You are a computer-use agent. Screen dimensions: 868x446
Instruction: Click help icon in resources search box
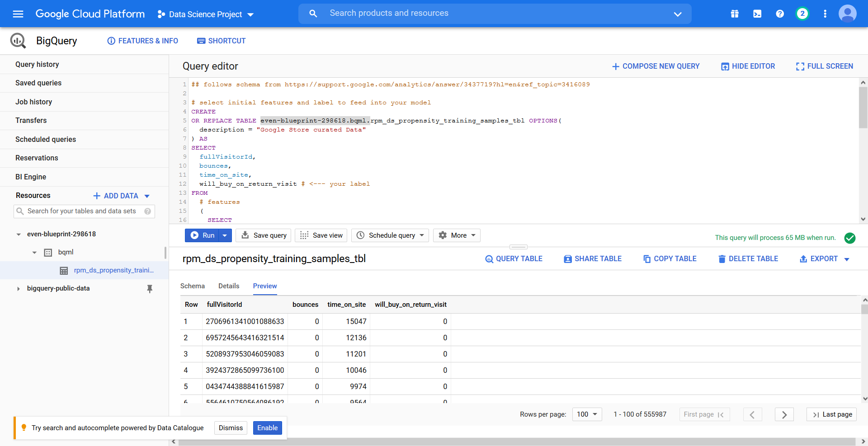pyautogui.click(x=147, y=211)
